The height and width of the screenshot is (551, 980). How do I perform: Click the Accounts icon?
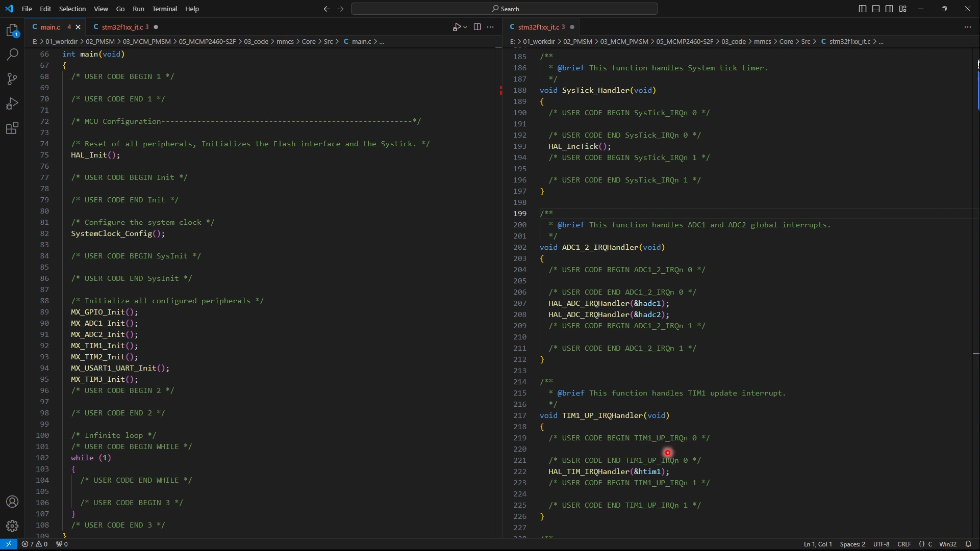(12, 502)
